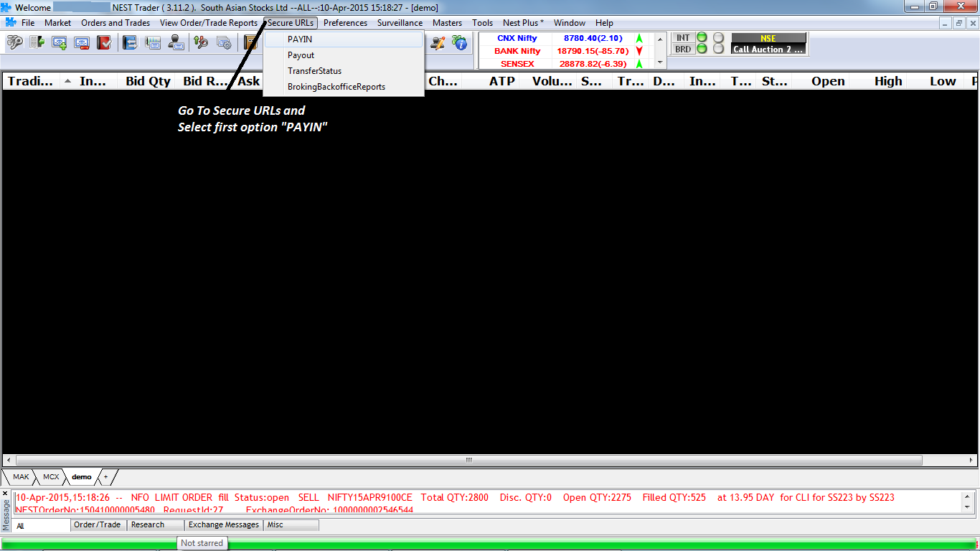Click the globe info icon

pyautogui.click(x=459, y=43)
